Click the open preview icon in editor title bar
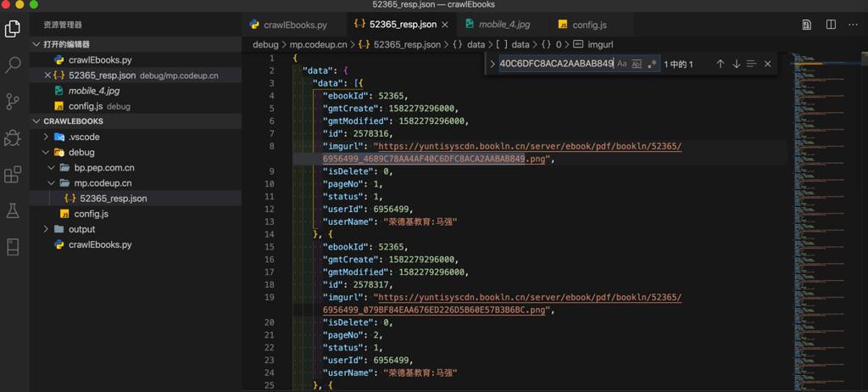The image size is (868, 392). (807, 25)
